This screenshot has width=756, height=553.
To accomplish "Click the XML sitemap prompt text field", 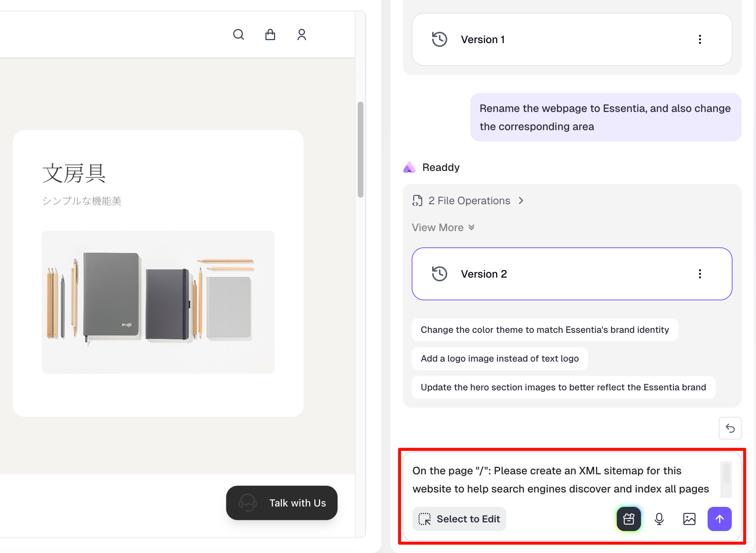I will click(x=560, y=480).
